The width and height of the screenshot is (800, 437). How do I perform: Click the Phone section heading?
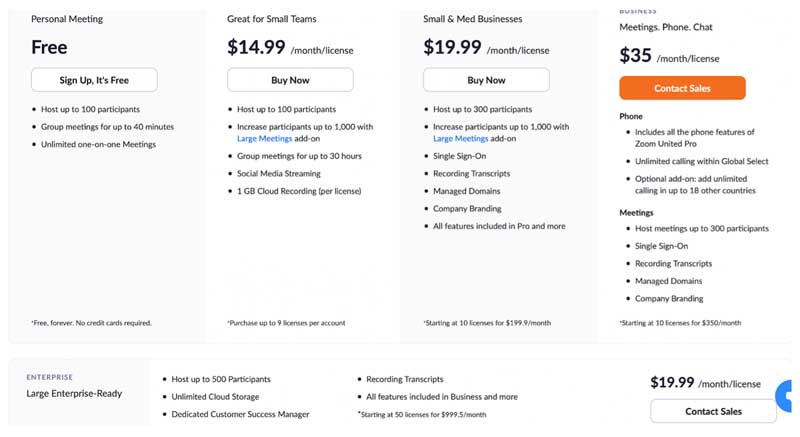click(x=631, y=116)
